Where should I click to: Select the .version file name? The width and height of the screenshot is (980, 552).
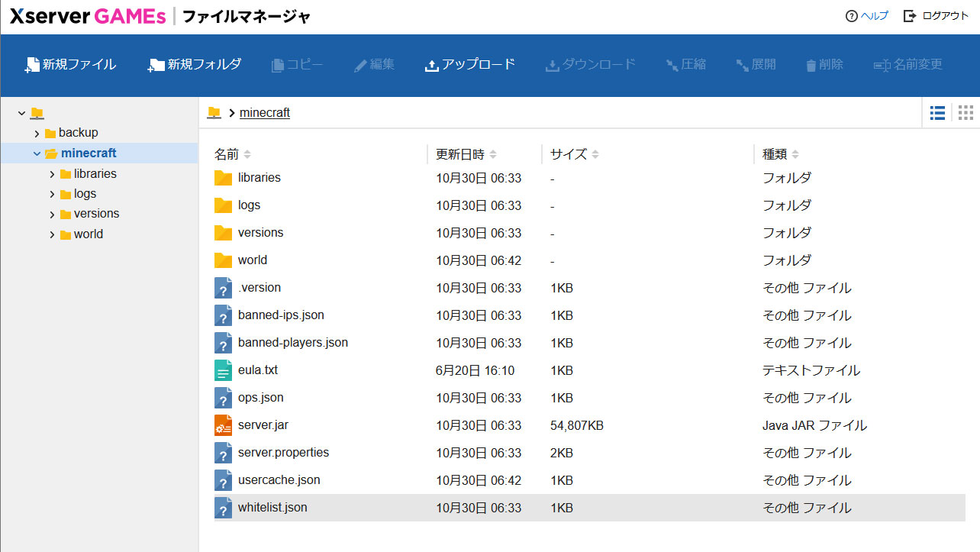(260, 288)
